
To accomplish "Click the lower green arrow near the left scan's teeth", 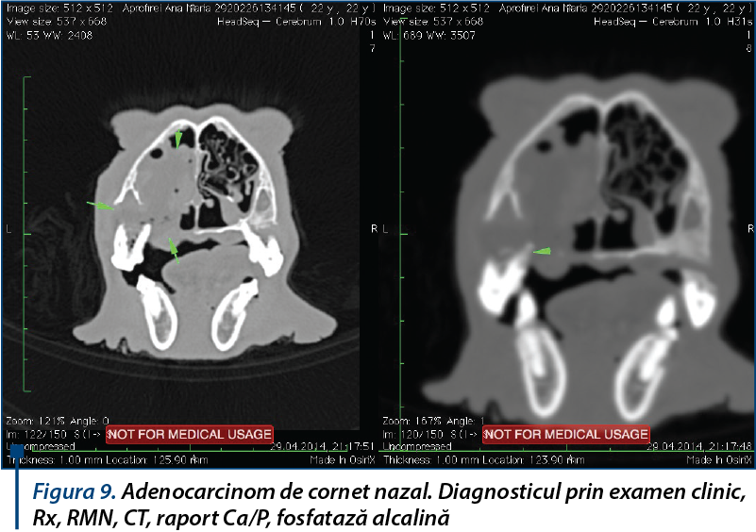I will [174, 250].
